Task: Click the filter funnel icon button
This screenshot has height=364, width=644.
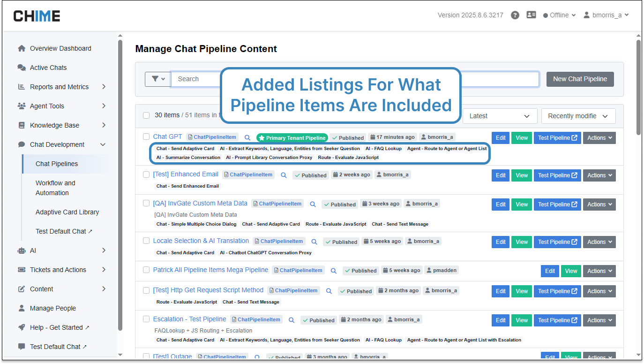Action: pos(158,79)
